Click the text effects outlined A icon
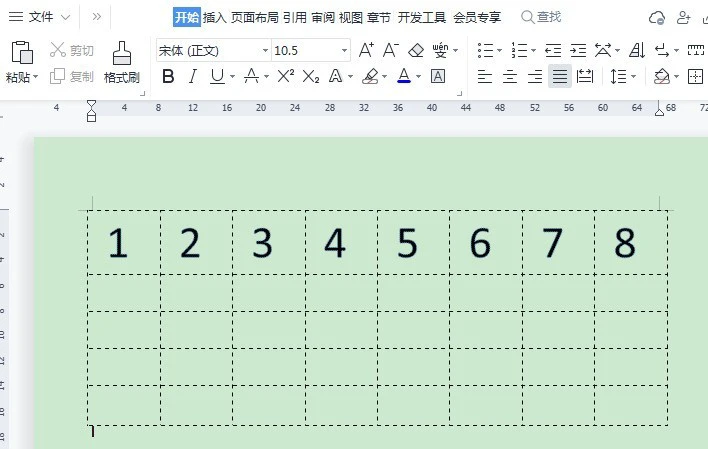Viewport: 708px width, 449px height. pos(335,76)
